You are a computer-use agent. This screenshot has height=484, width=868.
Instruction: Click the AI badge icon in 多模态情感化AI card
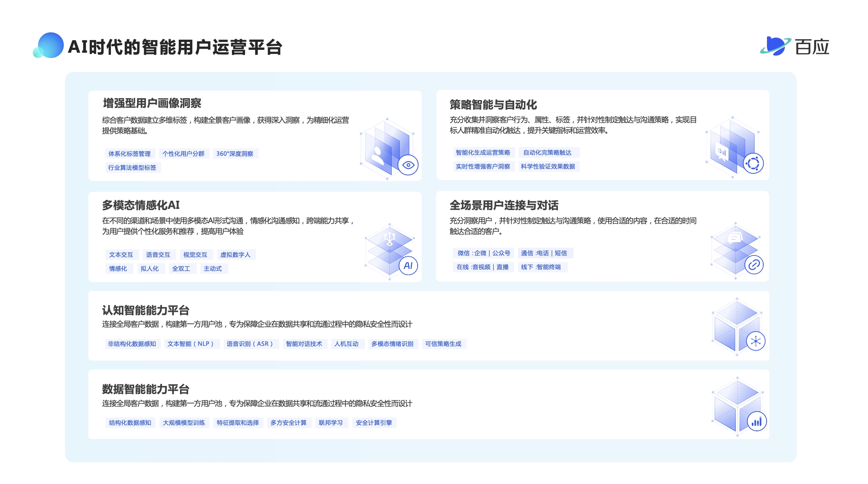408,266
